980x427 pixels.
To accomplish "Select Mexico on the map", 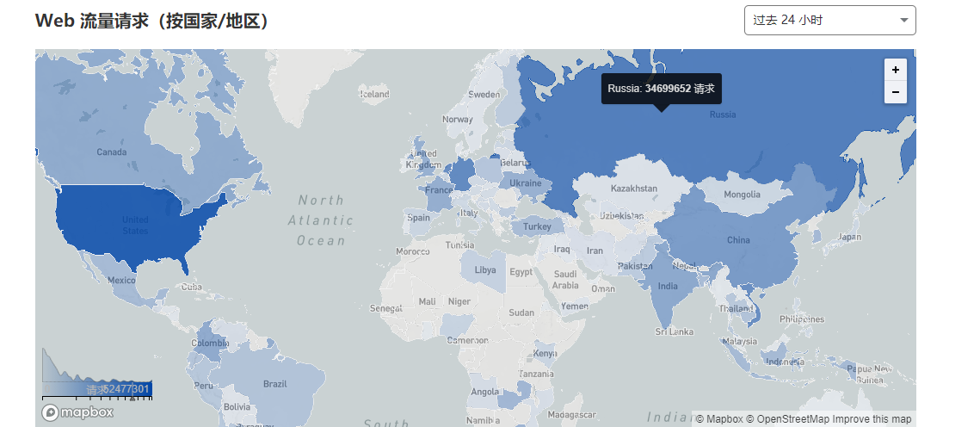I will tap(120, 281).
